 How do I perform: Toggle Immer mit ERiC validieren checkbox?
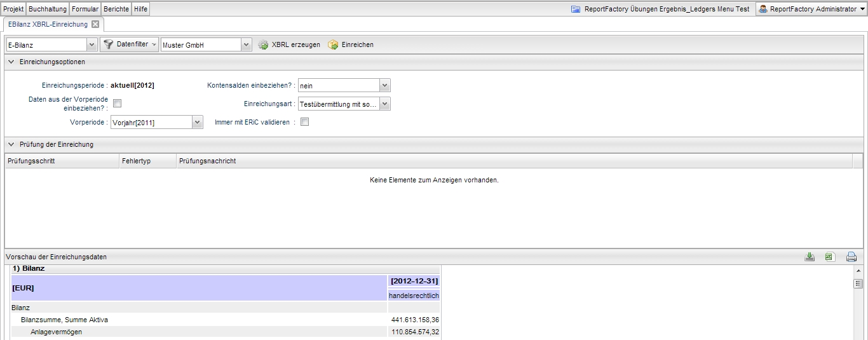click(x=304, y=122)
